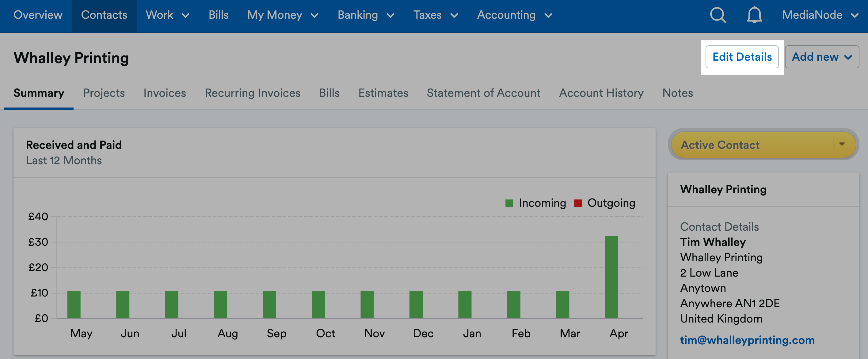This screenshot has width=868, height=359.
Task: Go to the Overview page
Action: (38, 15)
